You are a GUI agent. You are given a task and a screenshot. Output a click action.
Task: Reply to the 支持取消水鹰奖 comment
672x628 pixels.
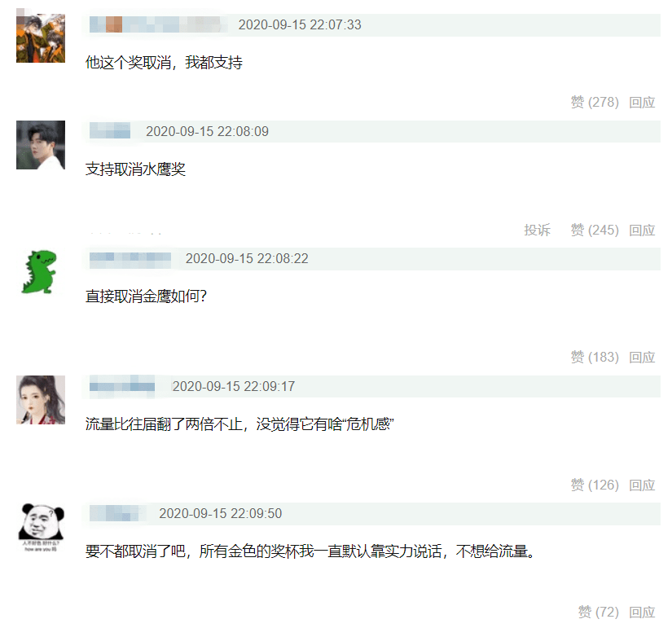(x=642, y=231)
